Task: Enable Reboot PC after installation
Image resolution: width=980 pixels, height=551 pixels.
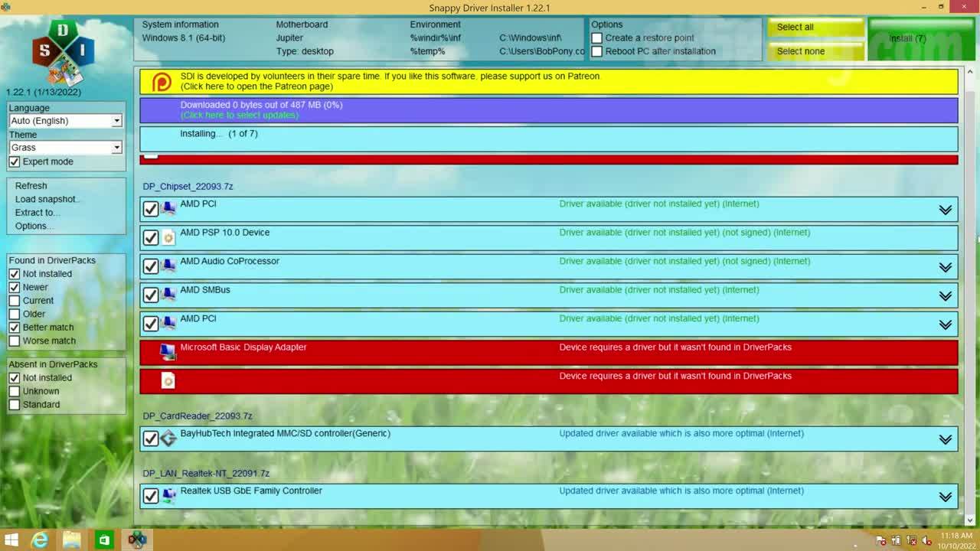Action: [x=597, y=52]
